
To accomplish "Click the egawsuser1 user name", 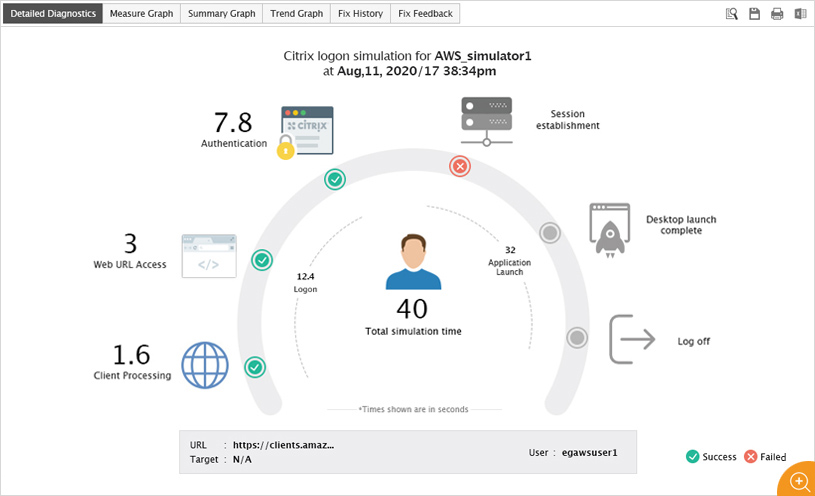I will pyautogui.click(x=589, y=452).
